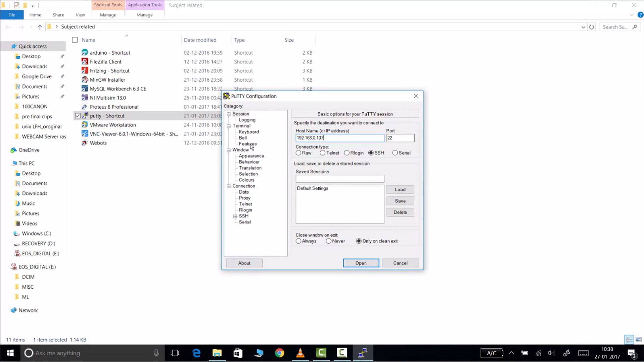Click the VMware Workstation file icon
This screenshot has height=362, width=644.
(x=85, y=125)
